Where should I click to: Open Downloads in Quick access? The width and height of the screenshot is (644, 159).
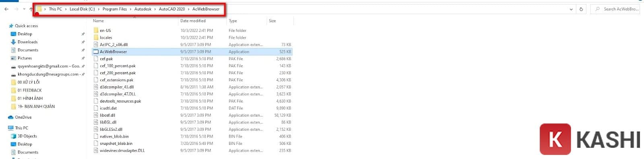(x=27, y=42)
